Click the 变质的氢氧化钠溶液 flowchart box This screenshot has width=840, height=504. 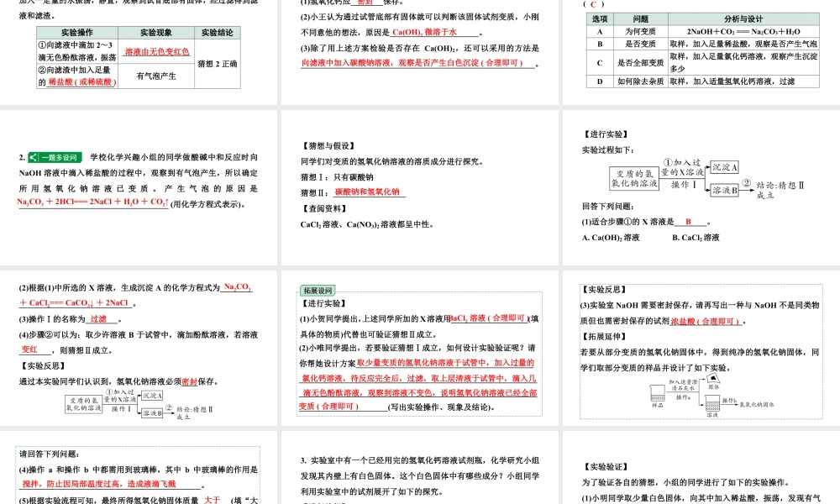click(x=635, y=176)
